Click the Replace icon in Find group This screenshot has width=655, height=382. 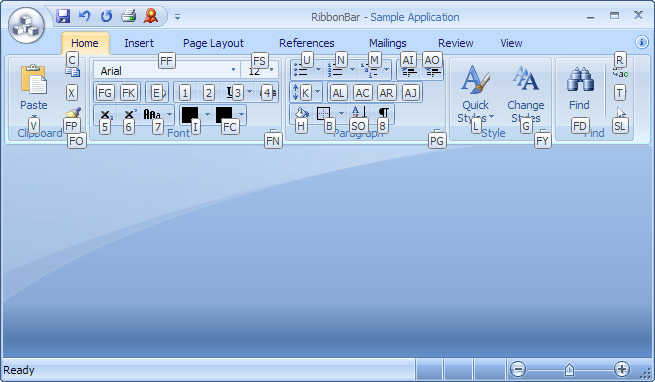620,73
